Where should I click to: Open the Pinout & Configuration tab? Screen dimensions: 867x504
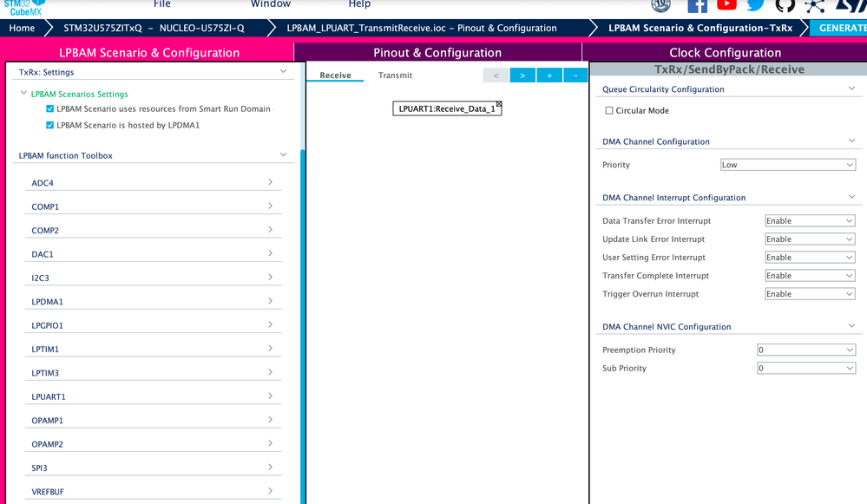pos(437,53)
